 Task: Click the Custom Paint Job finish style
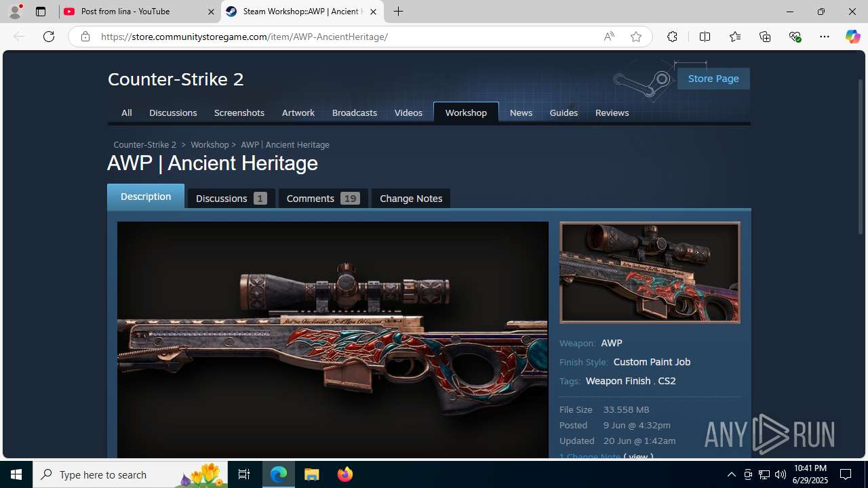pyautogui.click(x=652, y=362)
